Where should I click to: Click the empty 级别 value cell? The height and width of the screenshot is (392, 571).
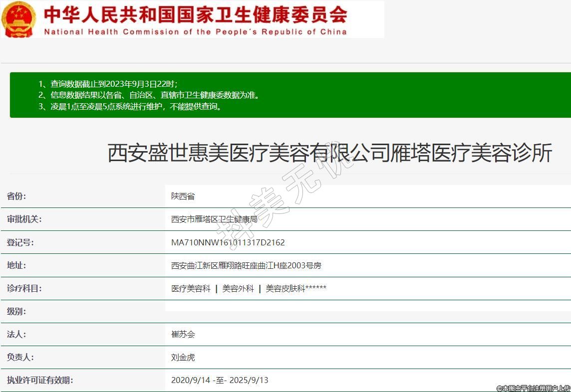[367, 311]
